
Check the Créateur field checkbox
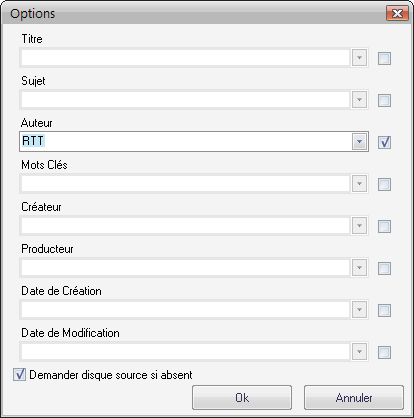coord(384,226)
